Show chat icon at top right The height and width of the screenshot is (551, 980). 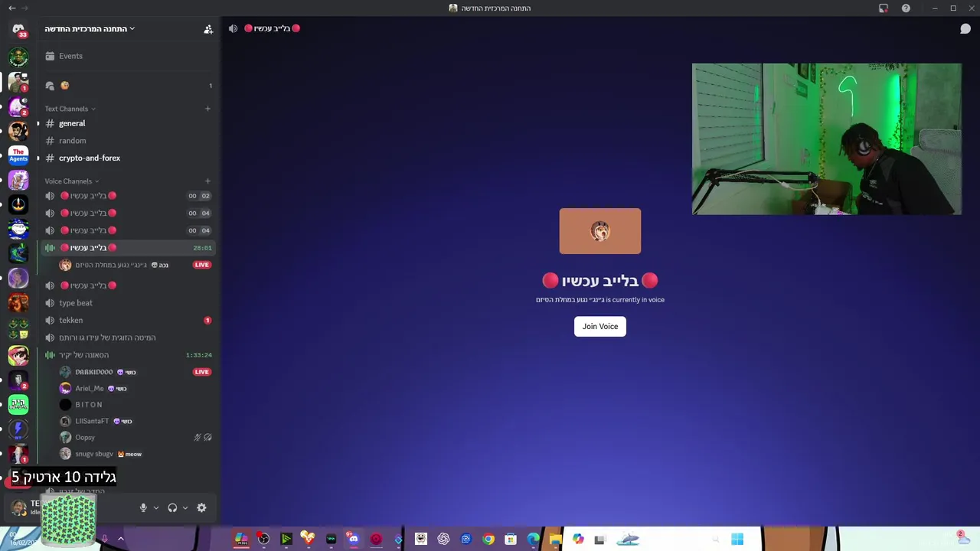(965, 28)
